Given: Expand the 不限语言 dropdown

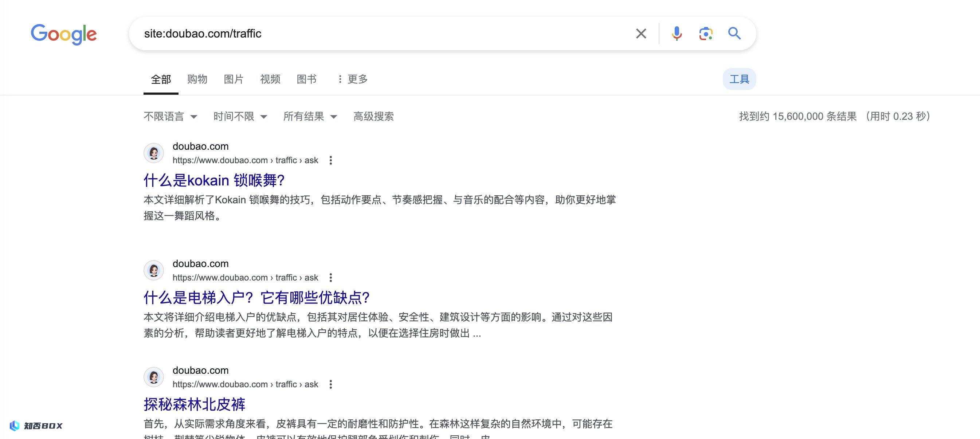Looking at the screenshot, I should 170,117.
